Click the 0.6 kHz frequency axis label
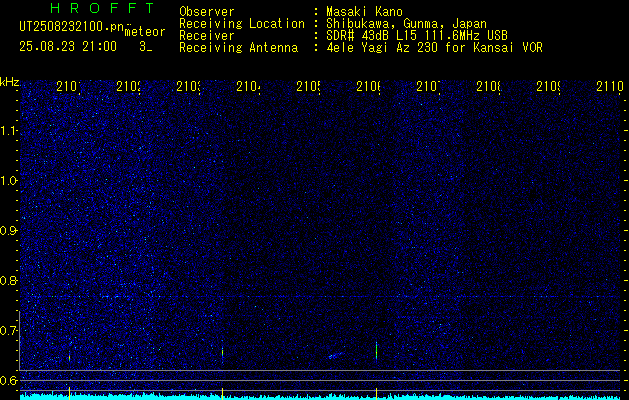This screenshot has height=400, width=629. (9, 380)
